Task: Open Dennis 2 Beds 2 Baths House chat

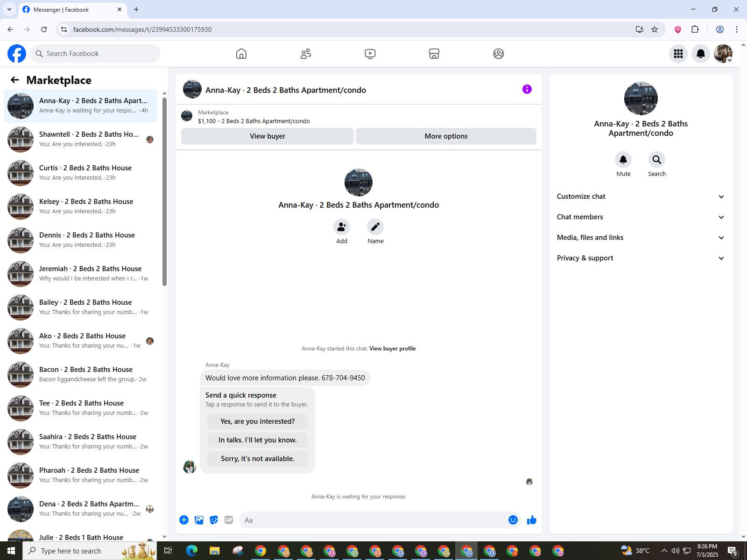Action: click(81, 240)
